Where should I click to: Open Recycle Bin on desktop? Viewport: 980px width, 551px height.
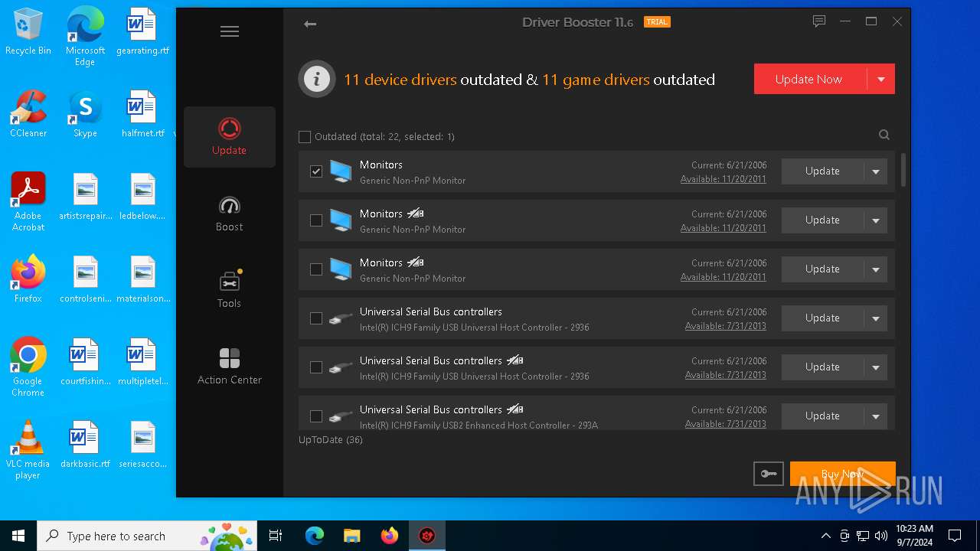pyautogui.click(x=28, y=31)
